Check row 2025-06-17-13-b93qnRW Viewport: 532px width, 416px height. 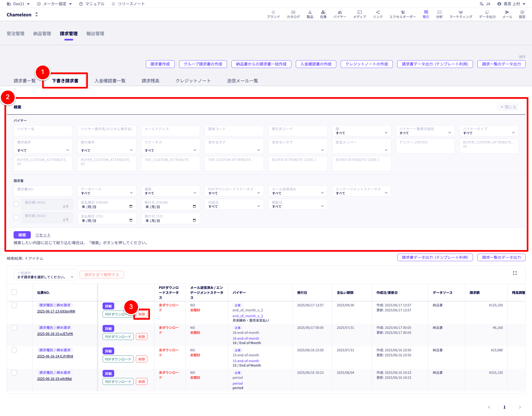click(x=14, y=305)
